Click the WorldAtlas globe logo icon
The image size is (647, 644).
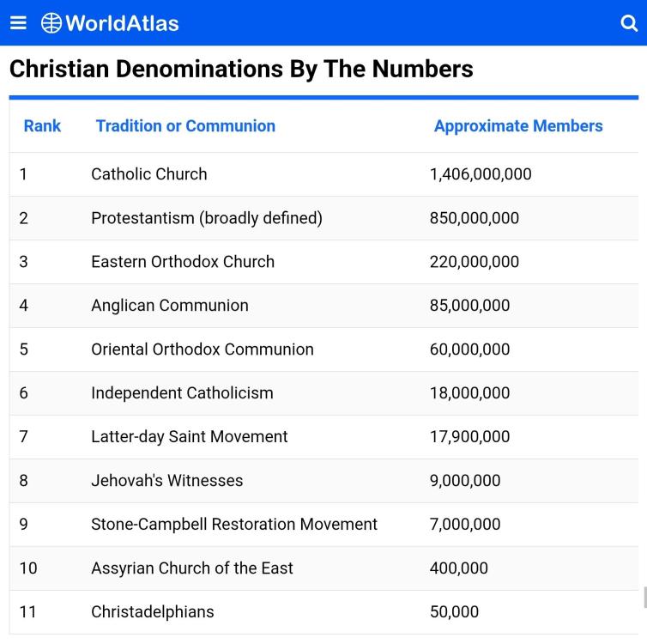[x=51, y=23]
